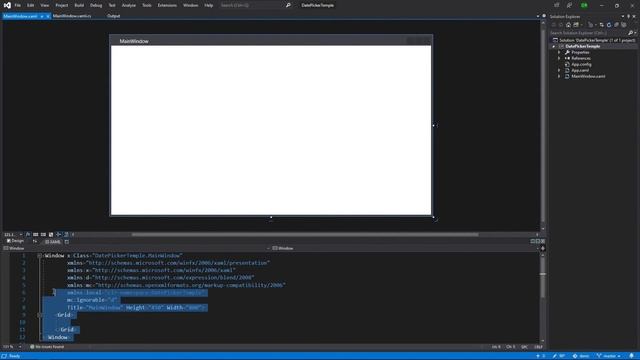Switch to the Output tab
This screenshot has width=640, height=360.
(113, 16)
